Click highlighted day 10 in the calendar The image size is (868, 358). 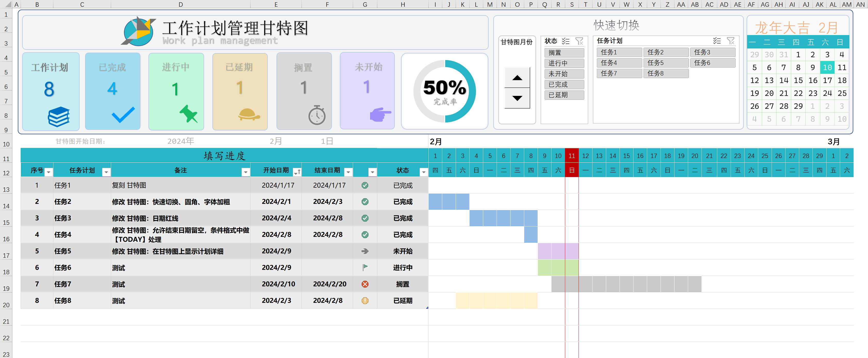(827, 68)
